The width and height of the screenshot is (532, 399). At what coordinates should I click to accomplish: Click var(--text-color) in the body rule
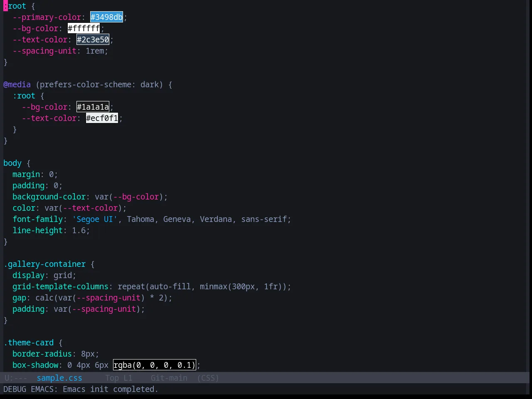click(84, 208)
